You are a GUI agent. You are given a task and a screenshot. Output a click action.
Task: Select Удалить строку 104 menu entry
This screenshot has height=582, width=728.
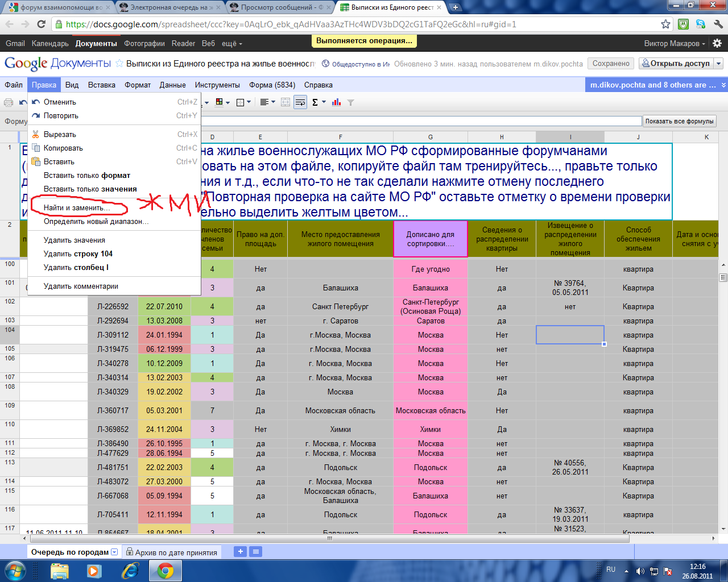click(x=78, y=254)
